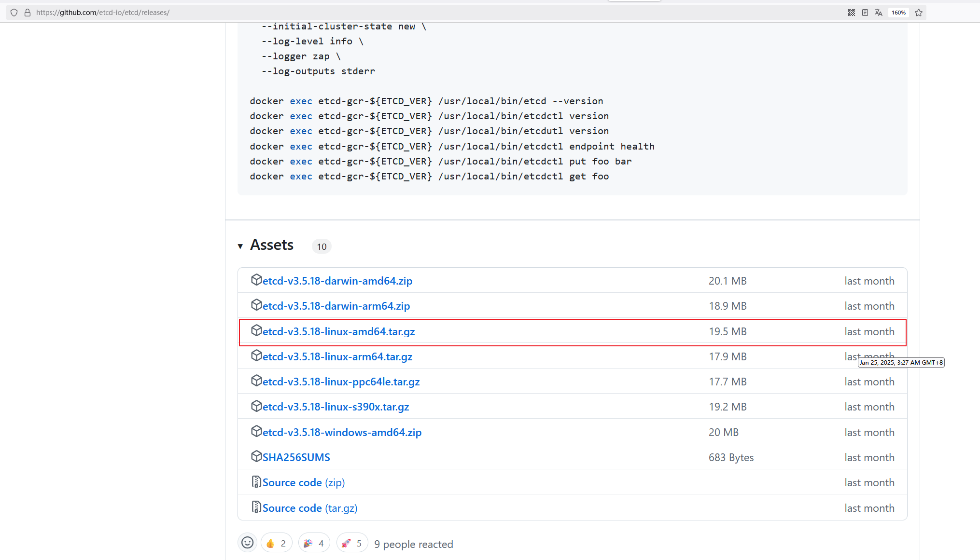Click package icon beside windows-amd64.zip
The width and height of the screenshot is (980, 560).
[256, 431]
